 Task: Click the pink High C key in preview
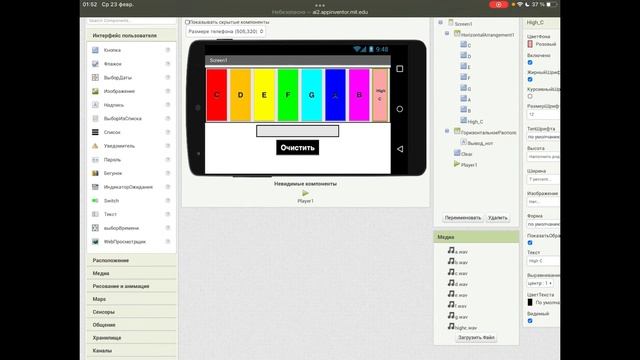tap(380, 95)
